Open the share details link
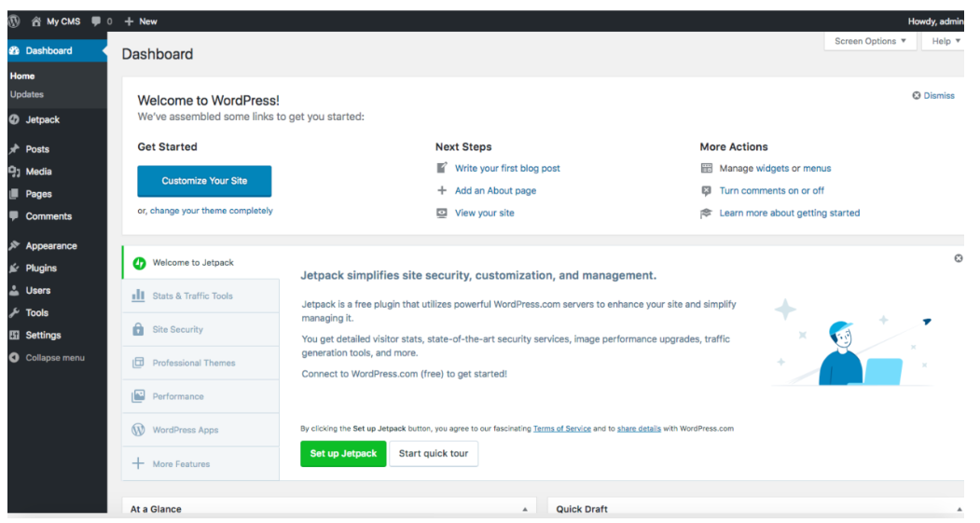Image resolution: width=980 pixels, height=523 pixels. (x=639, y=429)
